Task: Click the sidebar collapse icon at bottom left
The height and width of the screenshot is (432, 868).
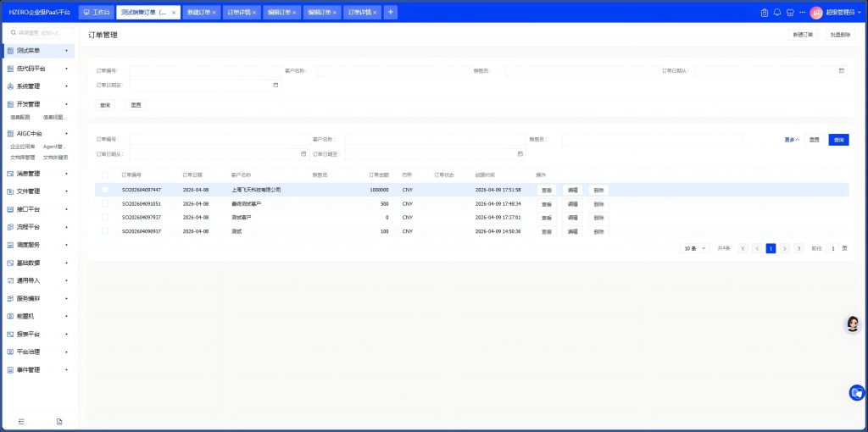Action: pos(21,421)
